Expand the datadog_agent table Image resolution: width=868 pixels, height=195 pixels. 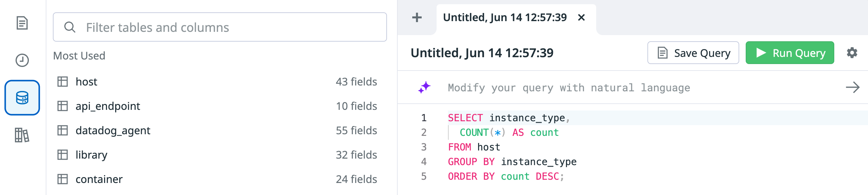[217, 130]
